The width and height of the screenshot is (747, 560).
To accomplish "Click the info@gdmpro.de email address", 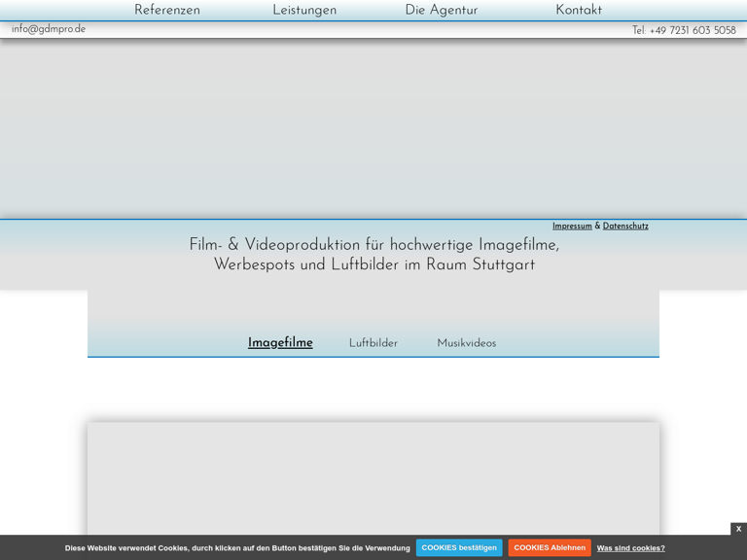I will (x=49, y=29).
